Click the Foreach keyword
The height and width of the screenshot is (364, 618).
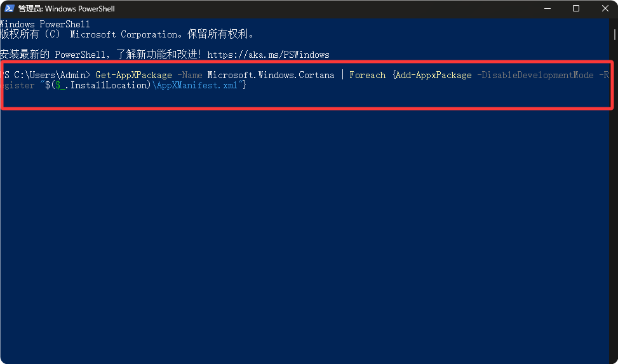pos(367,75)
